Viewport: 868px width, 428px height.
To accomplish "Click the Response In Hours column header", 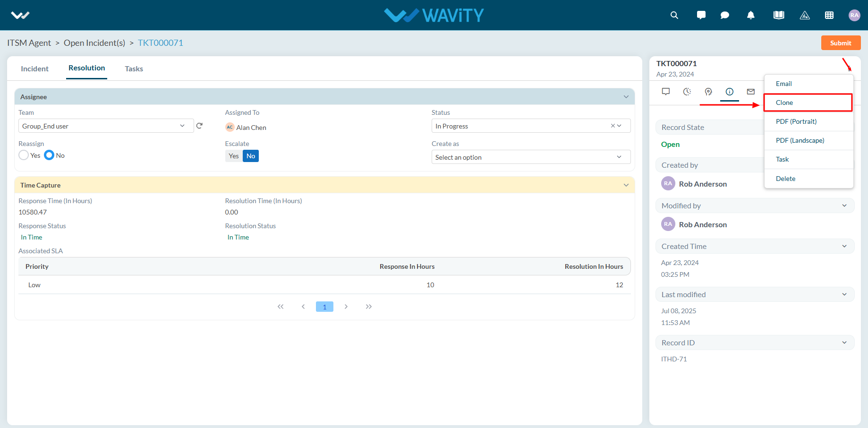I will pos(407,266).
